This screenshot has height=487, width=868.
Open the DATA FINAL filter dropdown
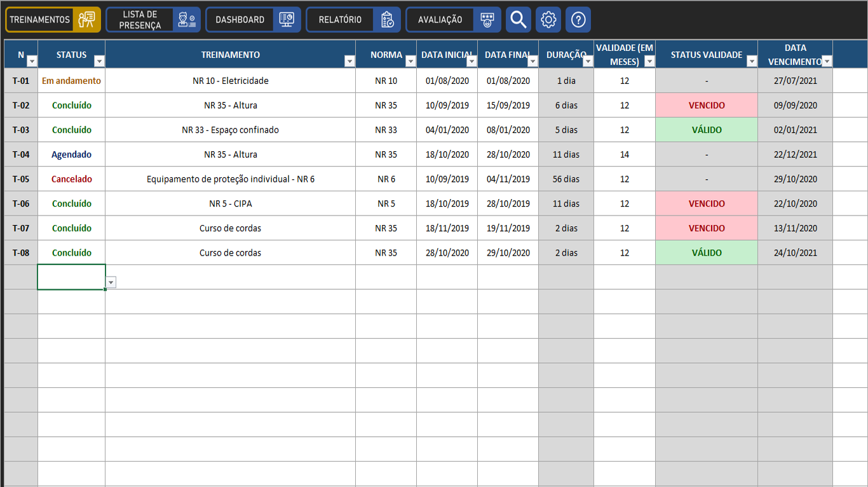pyautogui.click(x=532, y=61)
